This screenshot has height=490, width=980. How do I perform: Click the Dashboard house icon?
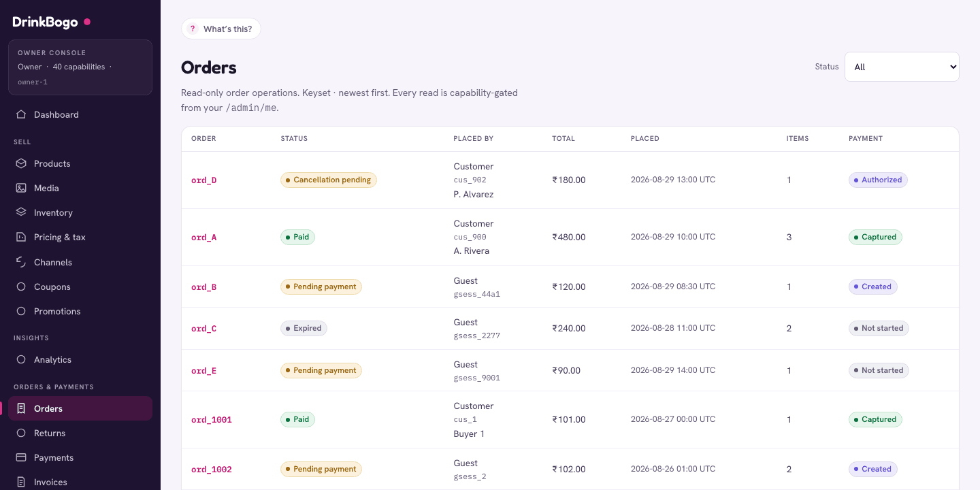(x=21, y=114)
